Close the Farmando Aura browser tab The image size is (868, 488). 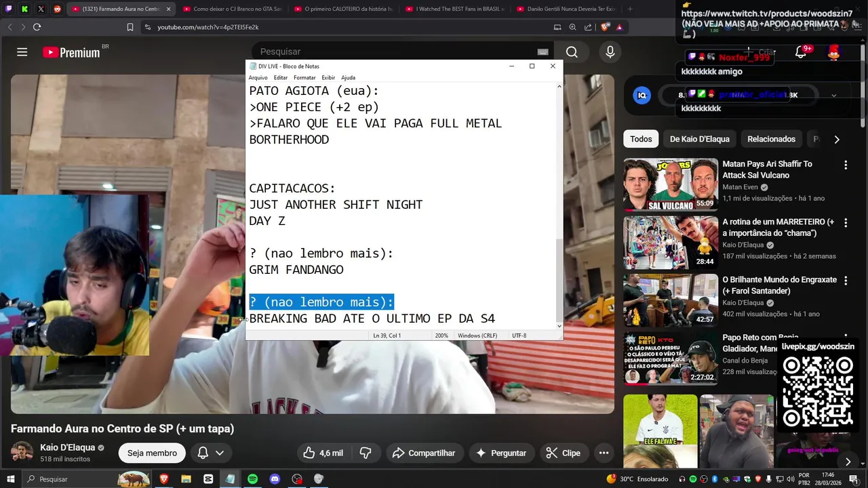pyautogui.click(x=168, y=9)
